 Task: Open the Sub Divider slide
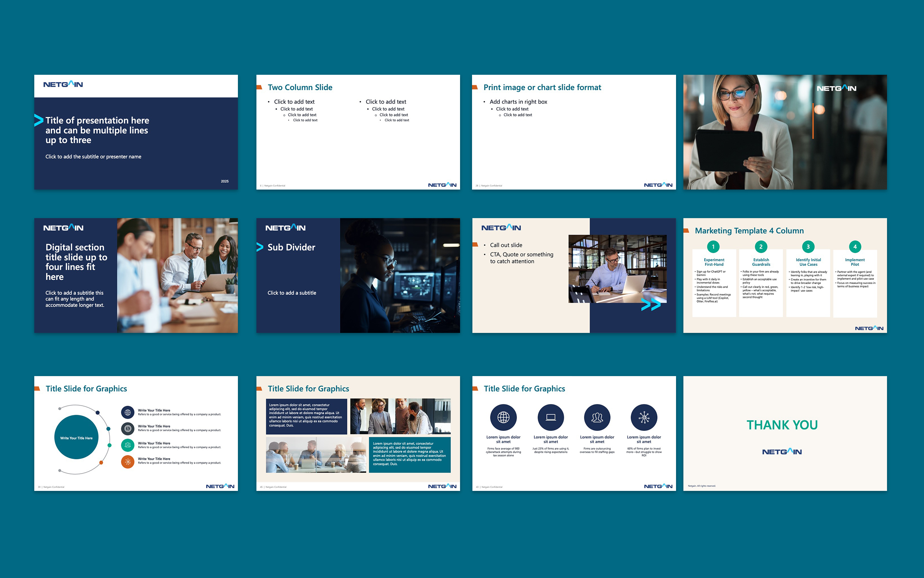(358, 276)
